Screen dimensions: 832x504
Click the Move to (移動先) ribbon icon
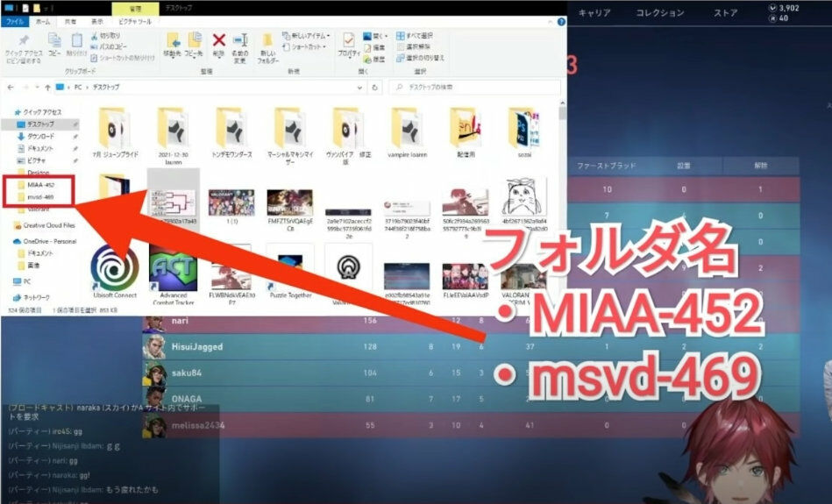(x=173, y=44)
